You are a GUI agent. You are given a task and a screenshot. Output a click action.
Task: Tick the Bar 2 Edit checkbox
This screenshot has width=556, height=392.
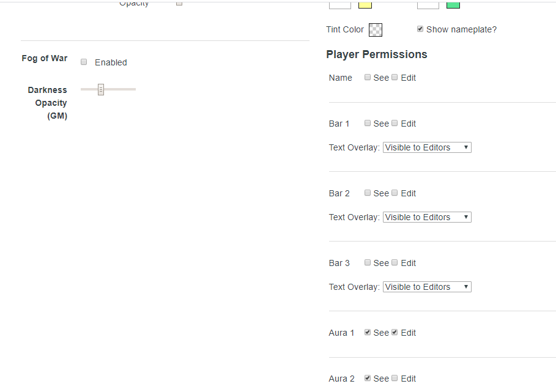tap(395, 193)
